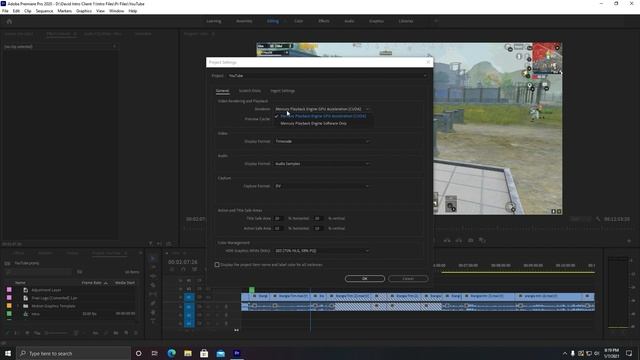Click the Home icon in Premiere header
This screenshot has width=640, height=360.
tap(9, 21)
